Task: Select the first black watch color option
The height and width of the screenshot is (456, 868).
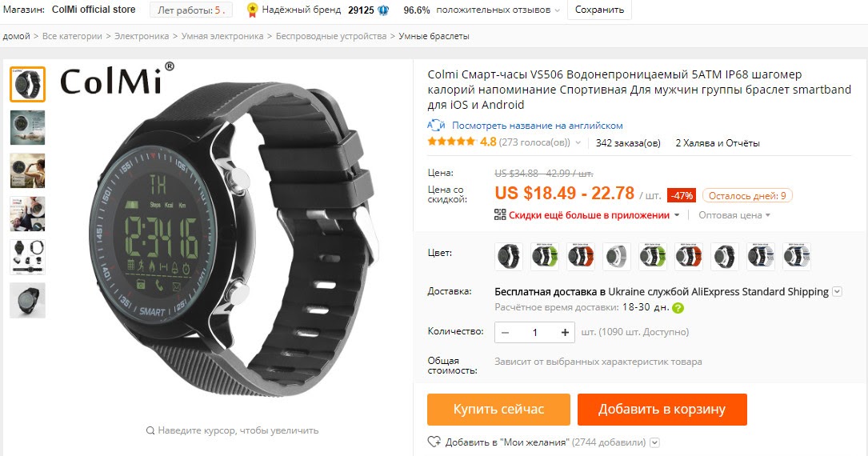Action: [509, 256]
